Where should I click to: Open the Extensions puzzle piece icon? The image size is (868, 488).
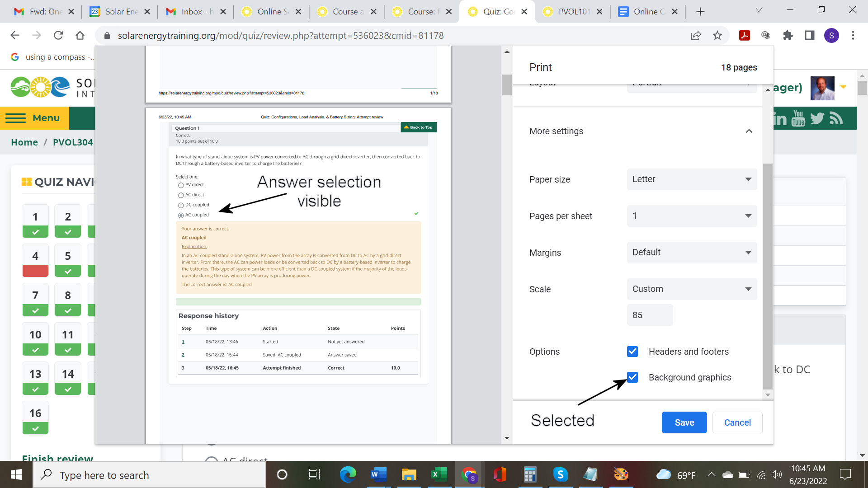[788, 35]
